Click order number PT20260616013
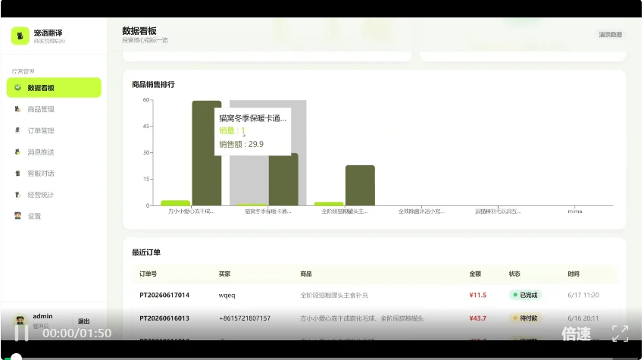Image resolution: width=644 pixels, height=360 pixels. coord(164,318)
